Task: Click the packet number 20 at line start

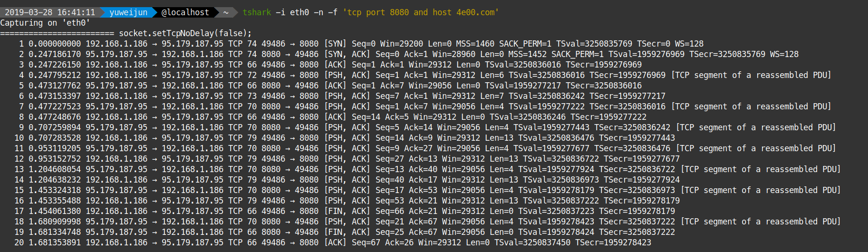Action: pos(19,242)
